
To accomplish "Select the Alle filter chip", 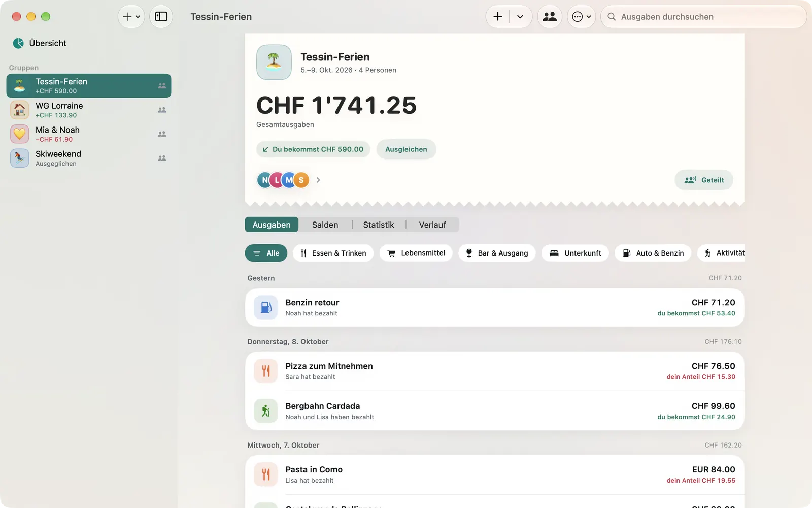I will click(266, 253).
